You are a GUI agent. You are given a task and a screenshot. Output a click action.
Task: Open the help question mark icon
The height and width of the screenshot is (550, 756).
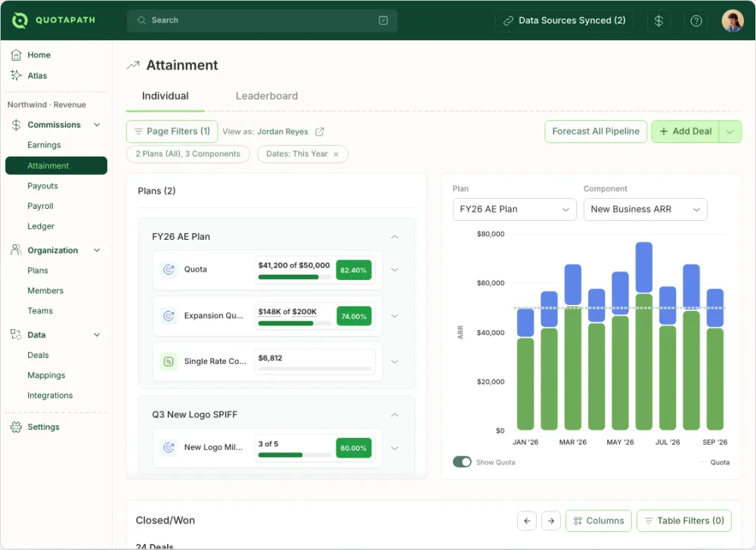[696, 20]
